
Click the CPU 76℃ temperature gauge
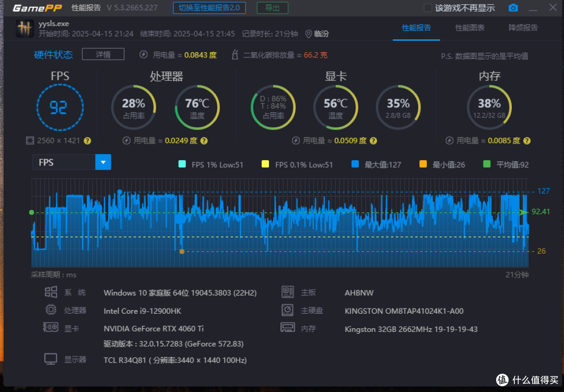click(x=197, y=107)
